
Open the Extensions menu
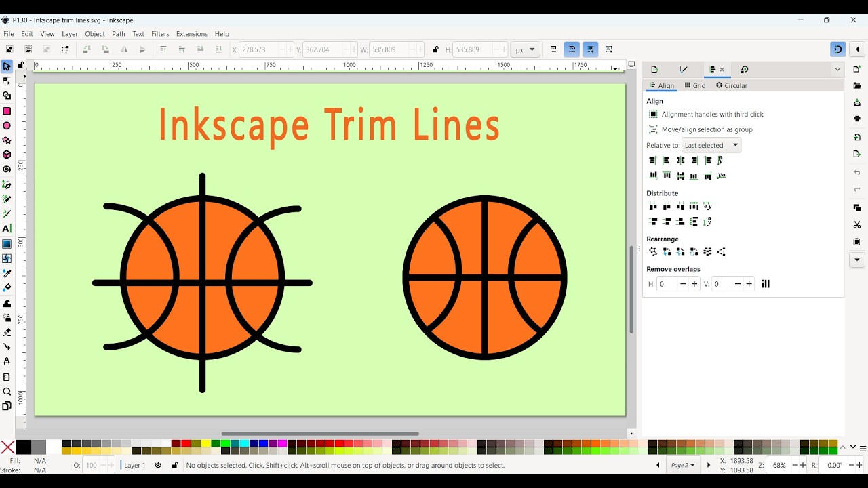(192, 34)
